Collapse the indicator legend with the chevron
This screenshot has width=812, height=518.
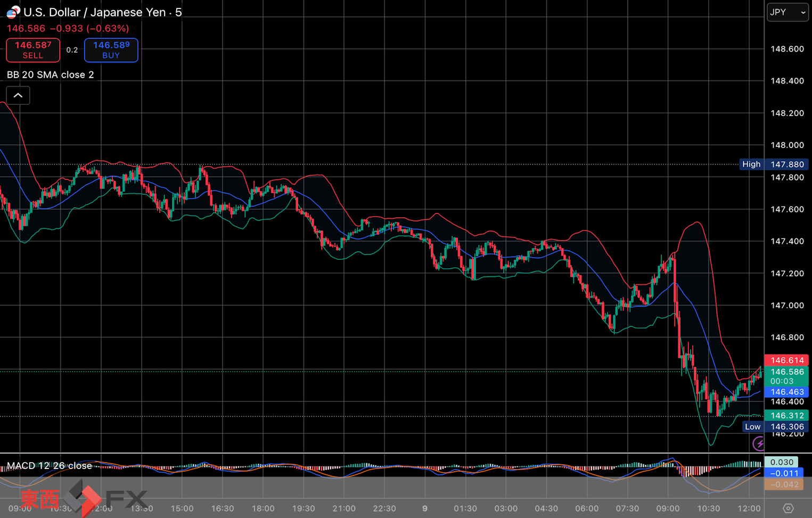18,95
